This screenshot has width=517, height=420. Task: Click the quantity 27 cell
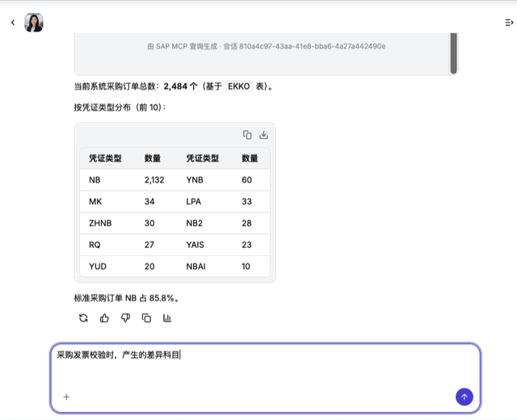pos(149,245)
